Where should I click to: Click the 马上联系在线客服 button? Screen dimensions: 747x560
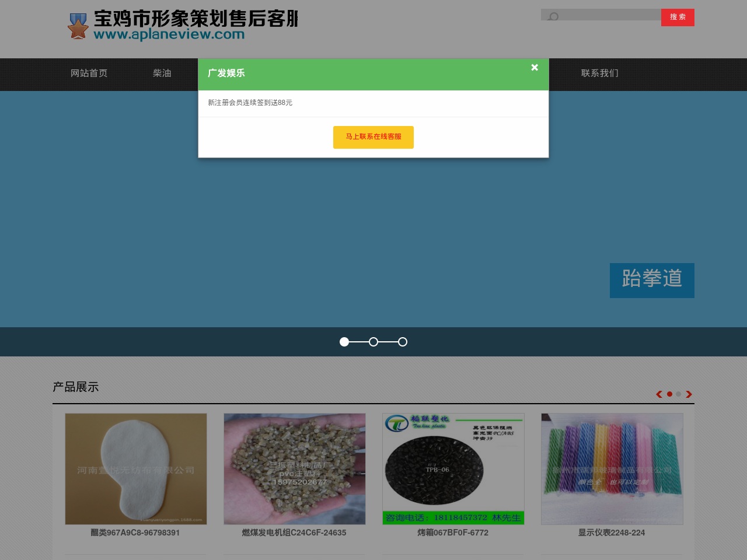click(373, 137)
